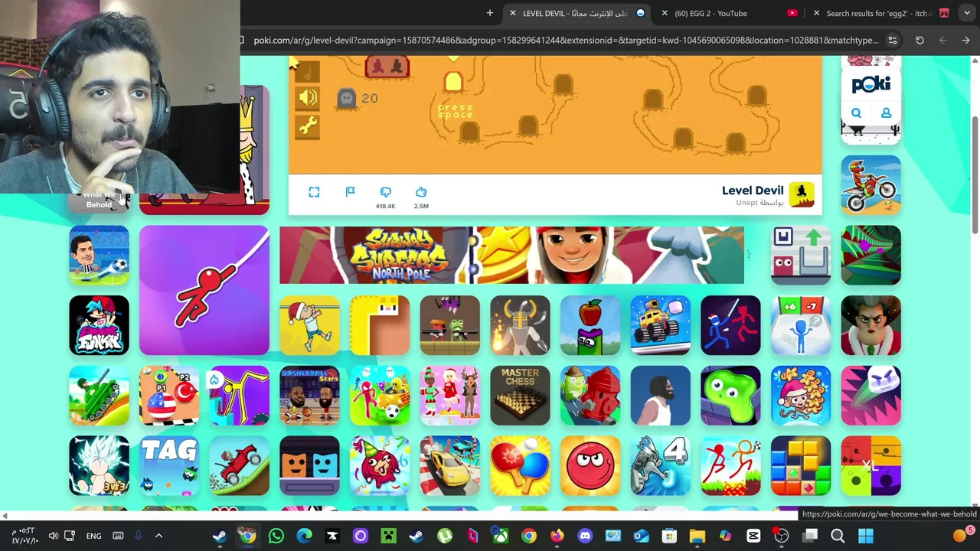Click the page vertical scrollbar
The image size is (980, 551).
975,176
